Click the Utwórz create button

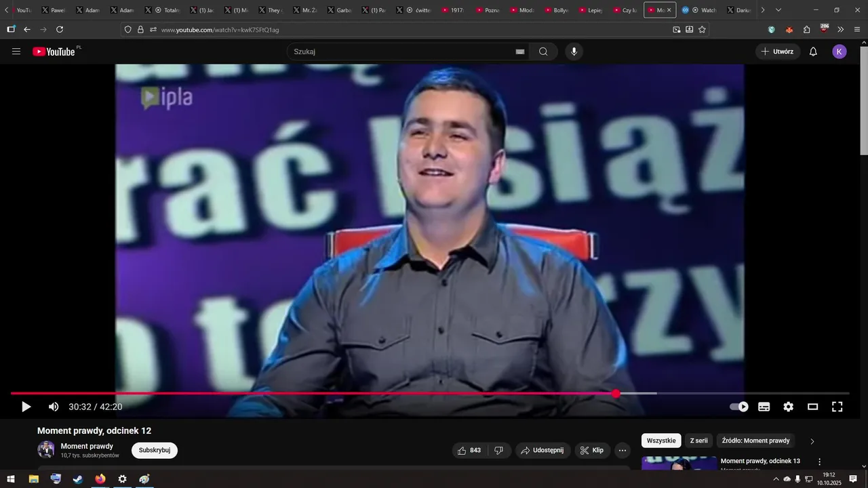[778, 52]
